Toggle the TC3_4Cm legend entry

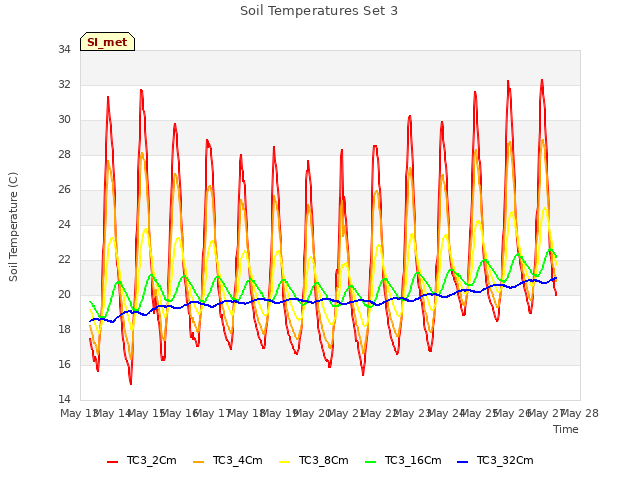click(227, 461)
